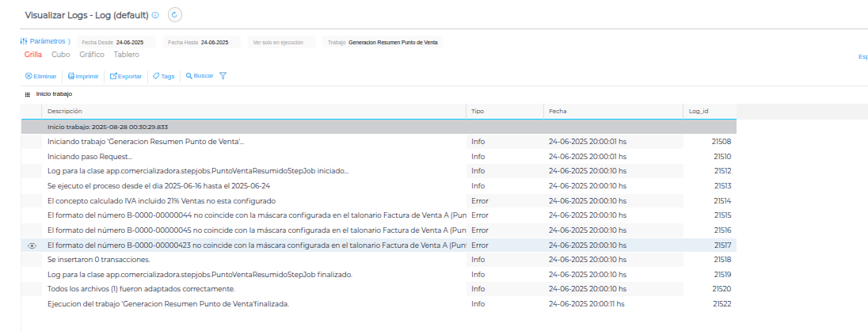The image size is (868, 331).
Task: Sort by the Log_id column header
Action: coord(710,111)
